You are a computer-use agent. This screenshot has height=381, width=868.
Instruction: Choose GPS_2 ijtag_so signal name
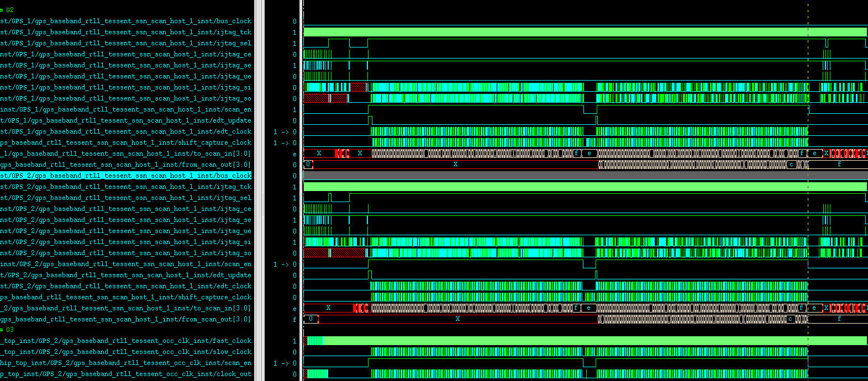pyautogui.click(x=126, y=253)
